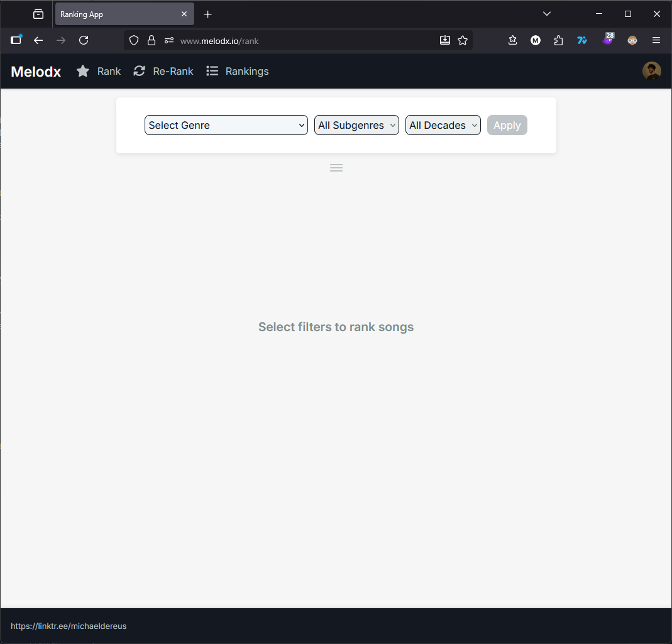Click the back navigation arrow

point(38,40)
